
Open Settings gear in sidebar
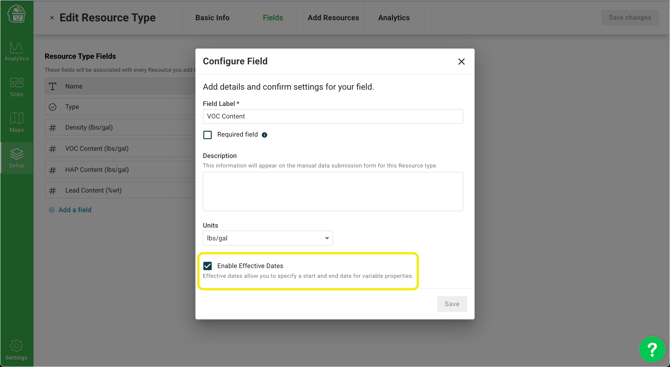16,350
